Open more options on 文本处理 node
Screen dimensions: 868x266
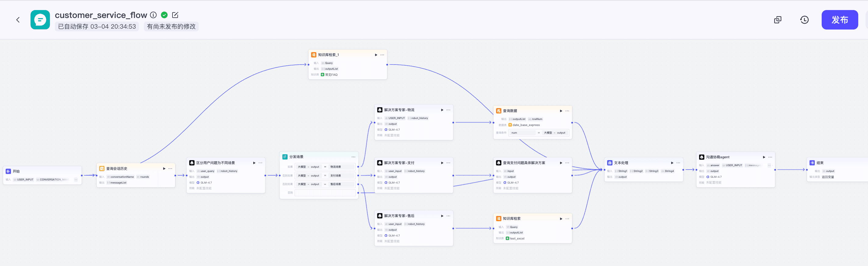(678, 163)
